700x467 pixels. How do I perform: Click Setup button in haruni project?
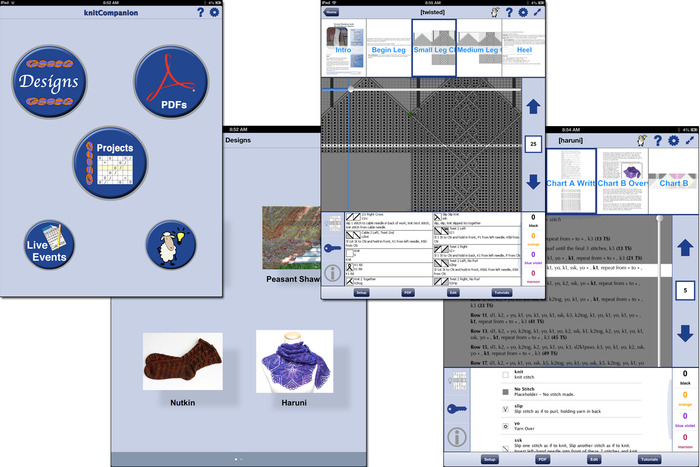point(490,459)
